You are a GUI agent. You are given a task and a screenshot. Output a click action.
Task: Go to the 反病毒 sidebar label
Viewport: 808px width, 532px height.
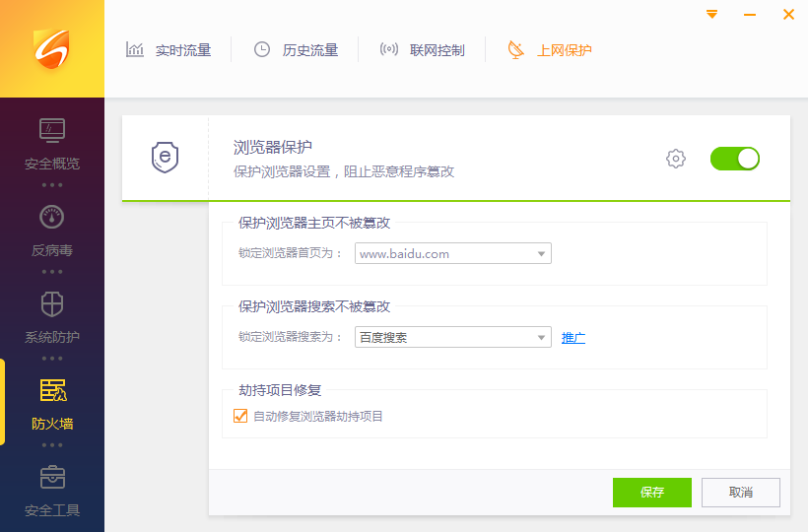coord(52,250)
